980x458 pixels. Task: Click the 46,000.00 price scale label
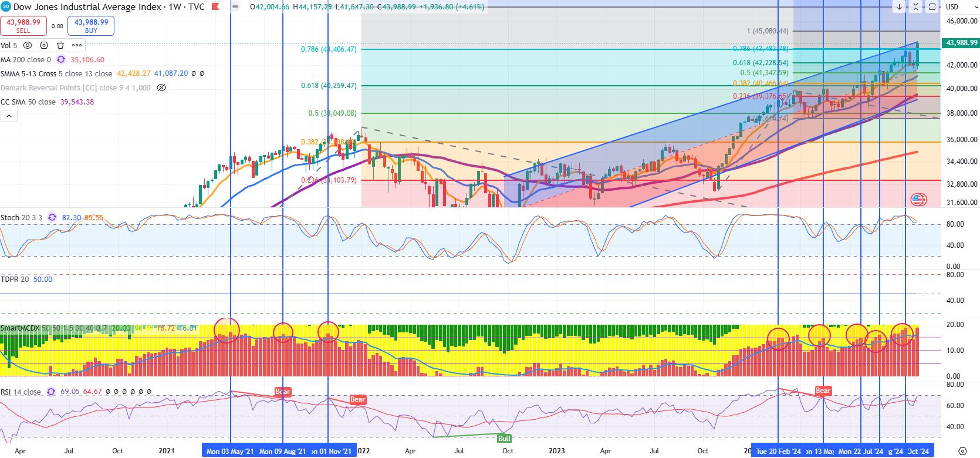pos(962,21)
